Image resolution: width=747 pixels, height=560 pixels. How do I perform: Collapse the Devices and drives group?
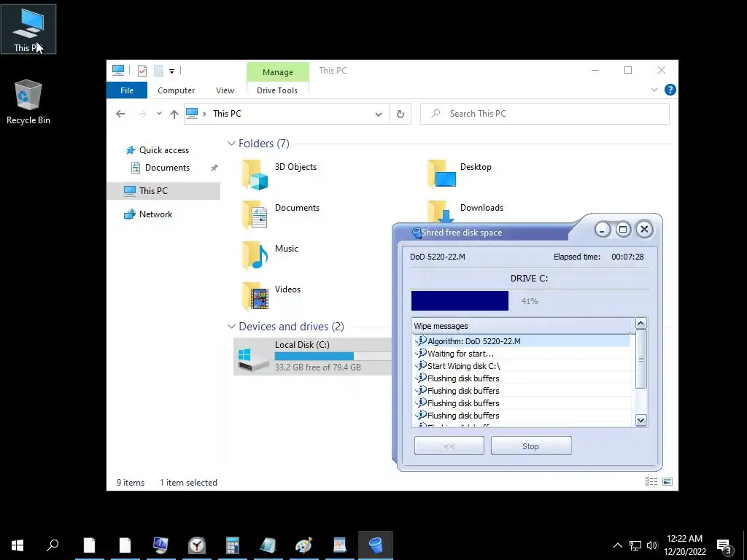(231, 326)
